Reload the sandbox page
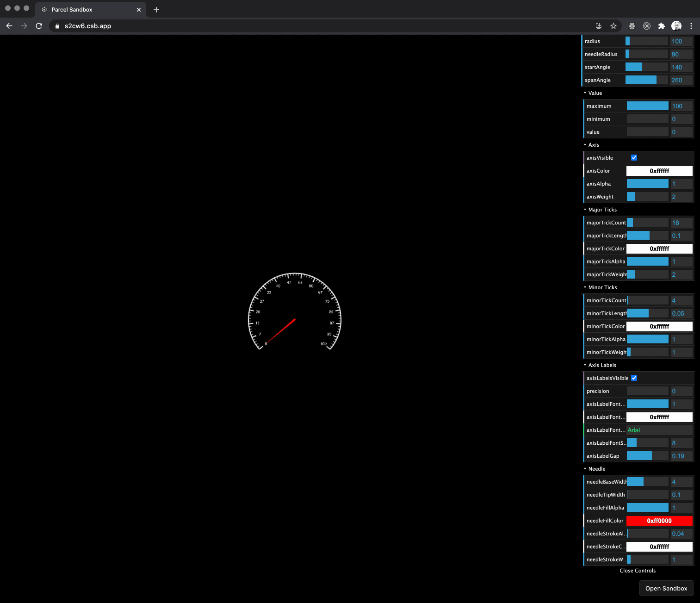 tap(39, 26)
